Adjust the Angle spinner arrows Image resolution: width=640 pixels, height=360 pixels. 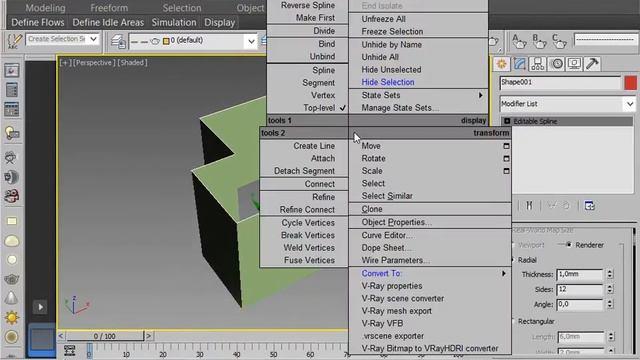(610, 304)
